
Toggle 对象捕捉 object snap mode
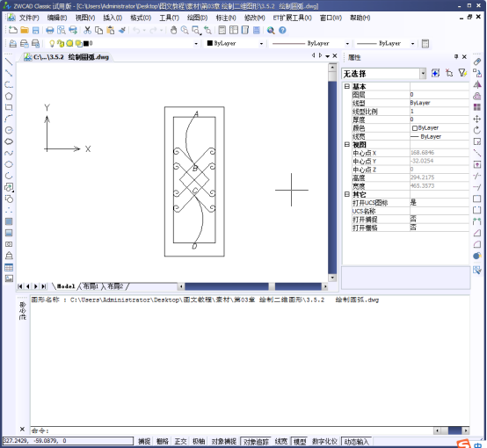(x=223, y=441)
